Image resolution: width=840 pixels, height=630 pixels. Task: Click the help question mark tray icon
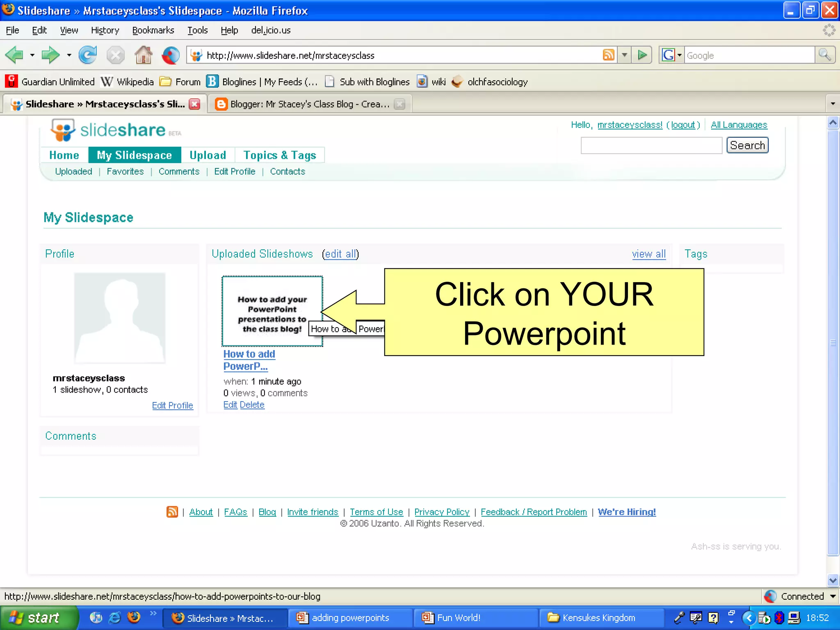coord(713,617)
